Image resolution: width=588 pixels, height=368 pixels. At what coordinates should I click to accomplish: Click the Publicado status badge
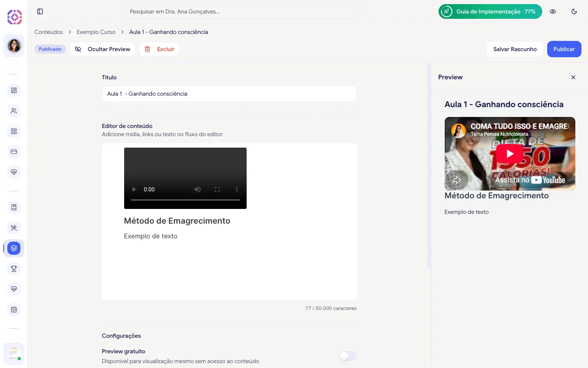pyautogui.click(x=50, y=49)
